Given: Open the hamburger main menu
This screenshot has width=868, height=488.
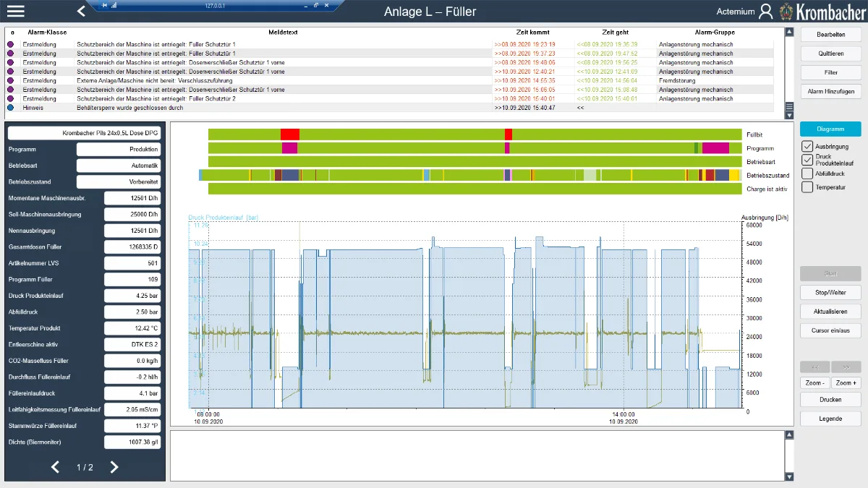Looking at the screenshot, I should click(15, 11).
